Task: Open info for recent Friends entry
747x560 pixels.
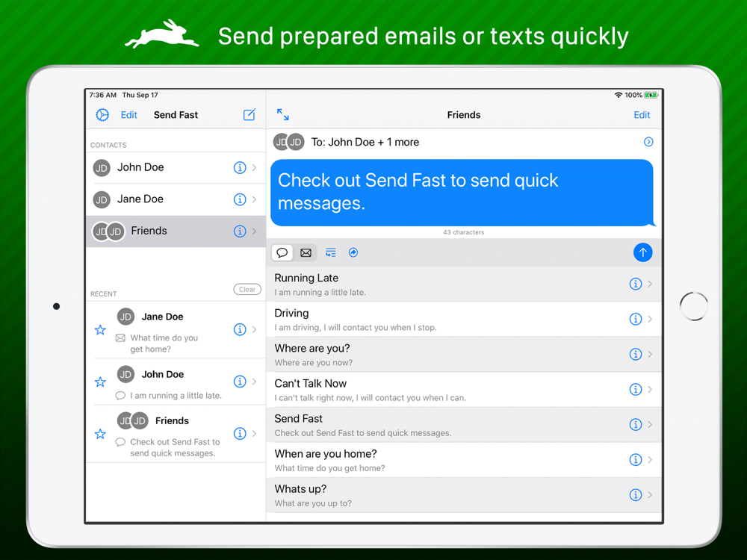Action: pos(240,433)
